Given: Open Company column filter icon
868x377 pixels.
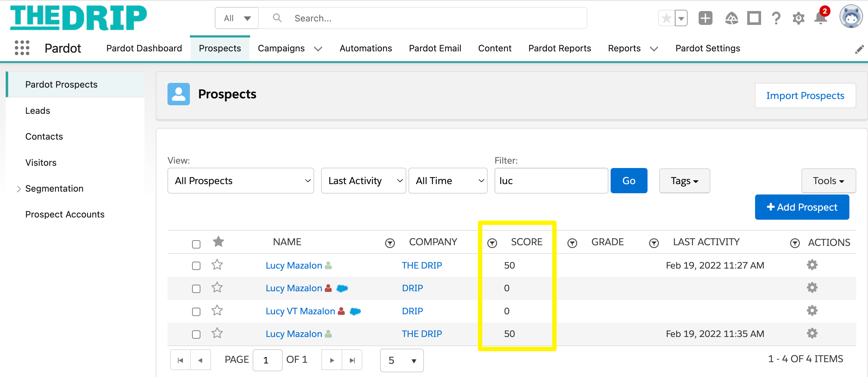Looking at the screenshot, I should tap(492, 243).
